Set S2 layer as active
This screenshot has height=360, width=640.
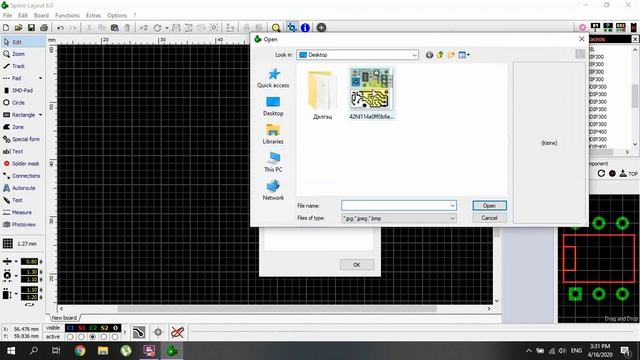[104, 337]
